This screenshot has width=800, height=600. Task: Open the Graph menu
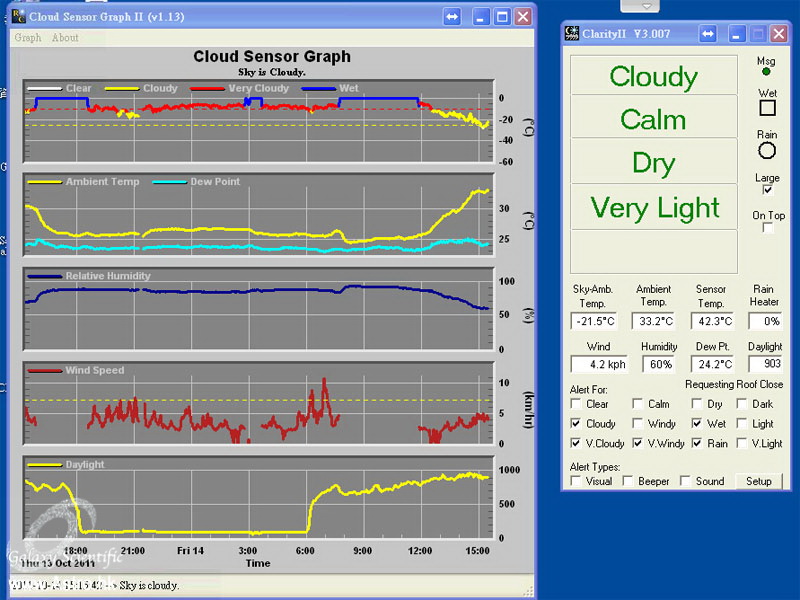coord(28,38)
